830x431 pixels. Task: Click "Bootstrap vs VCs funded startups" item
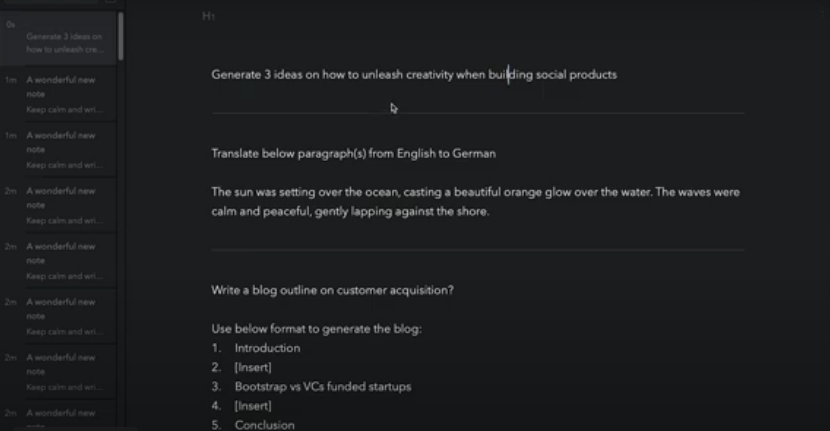pyautogui.click(x=322, y=386)
